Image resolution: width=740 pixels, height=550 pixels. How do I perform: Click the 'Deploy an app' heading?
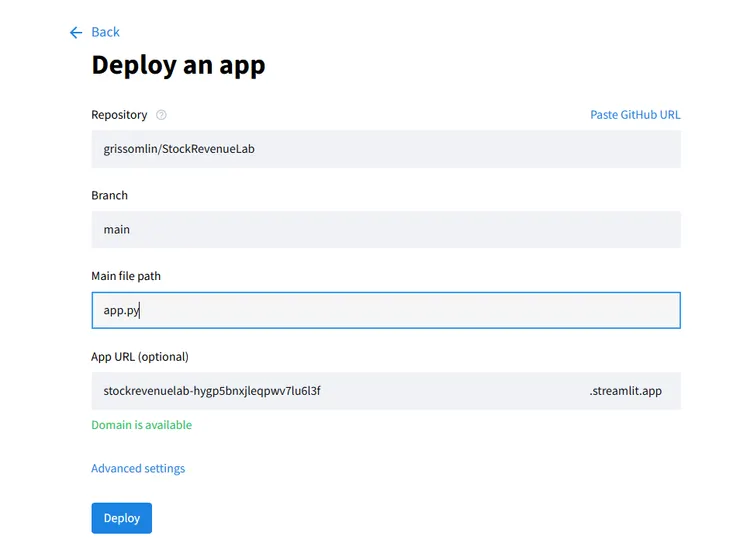point(178,65)
